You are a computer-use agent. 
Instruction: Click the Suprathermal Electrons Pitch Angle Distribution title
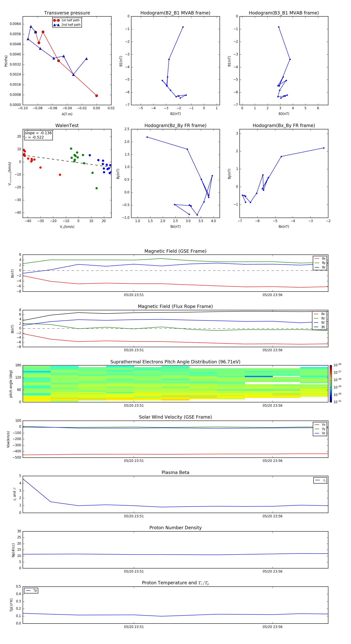point(175,362)
